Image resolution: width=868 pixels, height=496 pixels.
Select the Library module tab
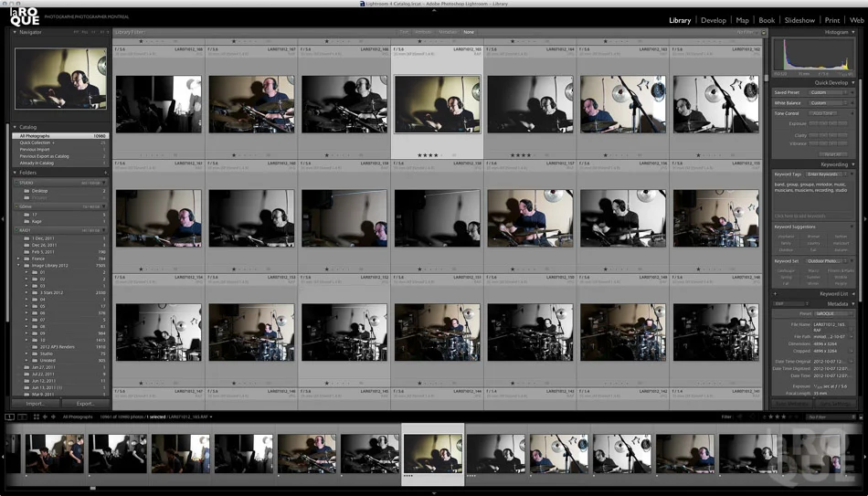point(680,20)
